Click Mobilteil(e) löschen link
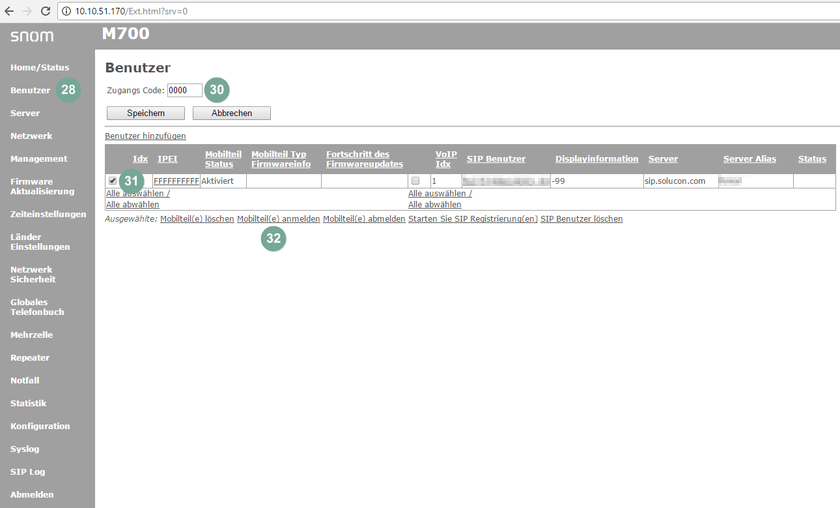Screen dimensions: 840x508 click(197, 219)
